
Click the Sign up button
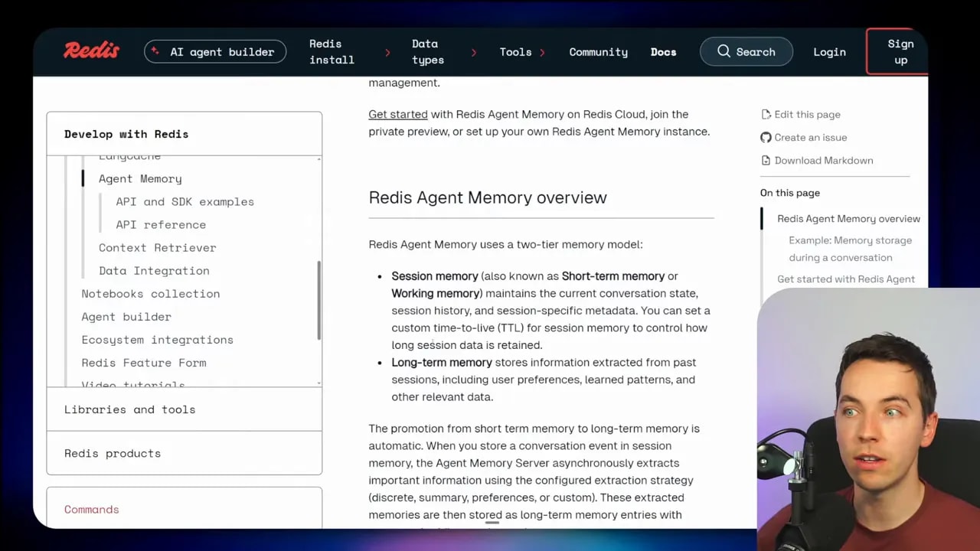(897, 51)
